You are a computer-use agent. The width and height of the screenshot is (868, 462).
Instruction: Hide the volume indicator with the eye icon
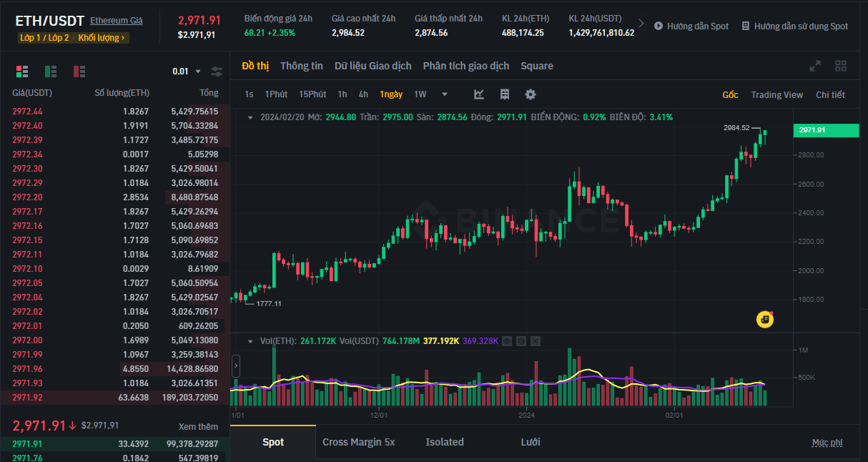tap(507, 341)
